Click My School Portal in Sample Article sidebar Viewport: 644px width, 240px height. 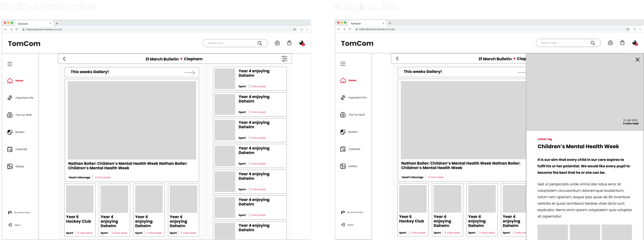[x=352, y=212]
